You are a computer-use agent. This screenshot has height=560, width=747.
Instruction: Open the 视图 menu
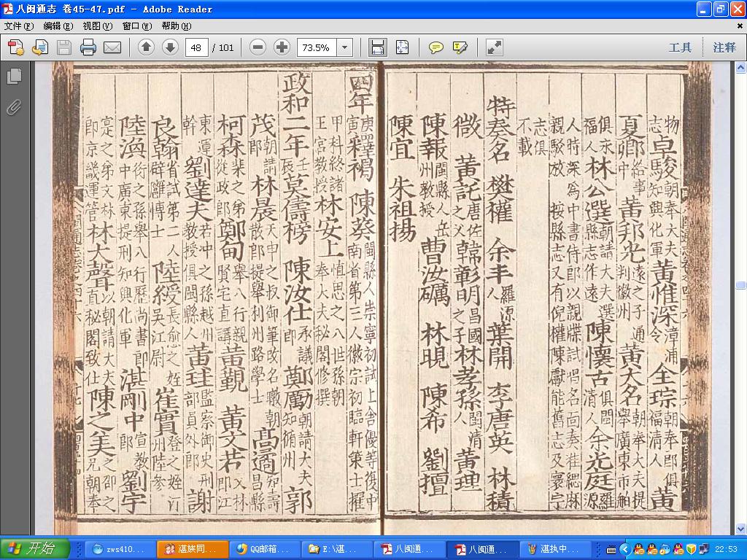(x=97, y=26)
